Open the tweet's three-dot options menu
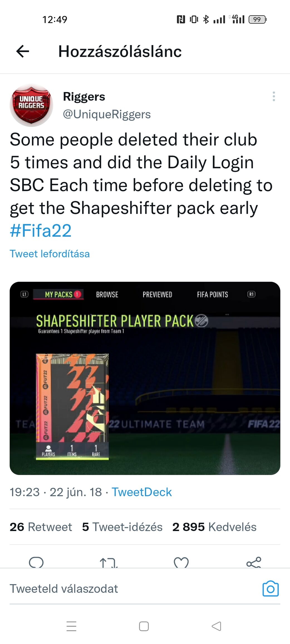 pyautogui.click(x=274, y=96)
